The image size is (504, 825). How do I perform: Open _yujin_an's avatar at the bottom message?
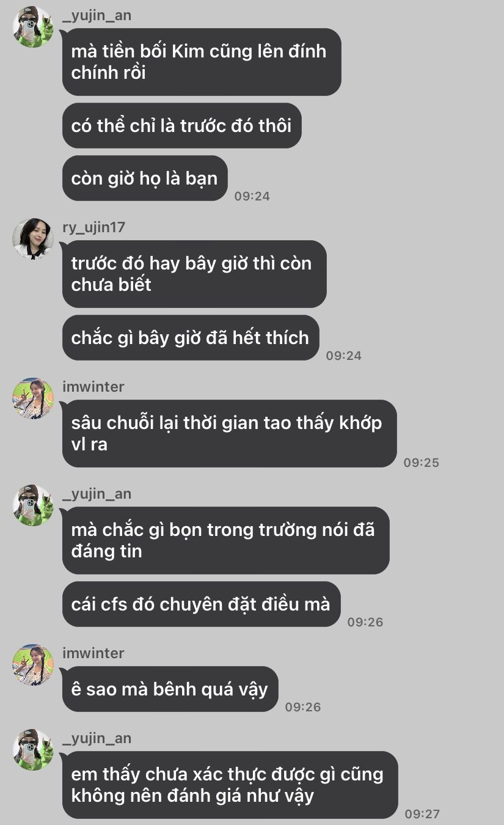point(33,750)
